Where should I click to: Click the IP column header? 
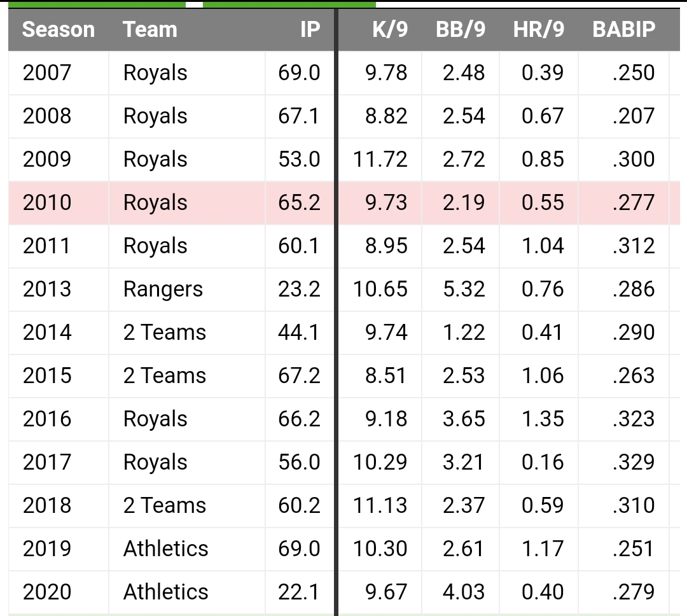click(x=310, y=30)
